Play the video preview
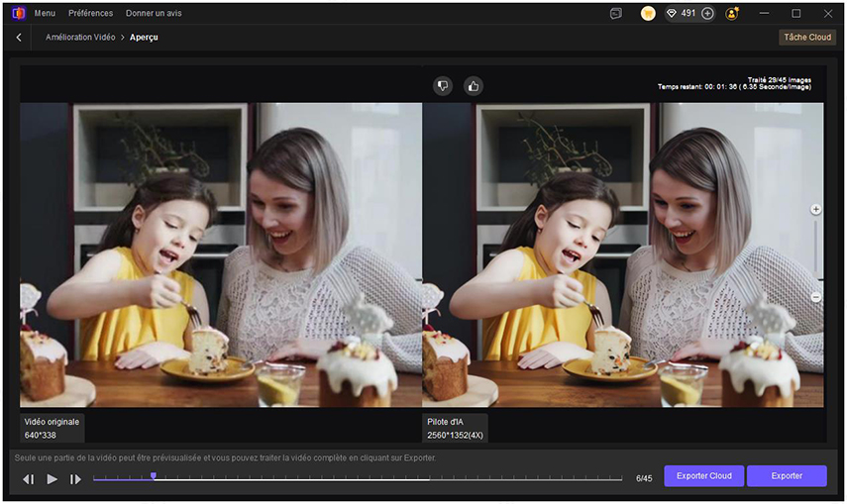Image resolution: width=847 pixels, height=504 pixels. (x=53, y=479)
